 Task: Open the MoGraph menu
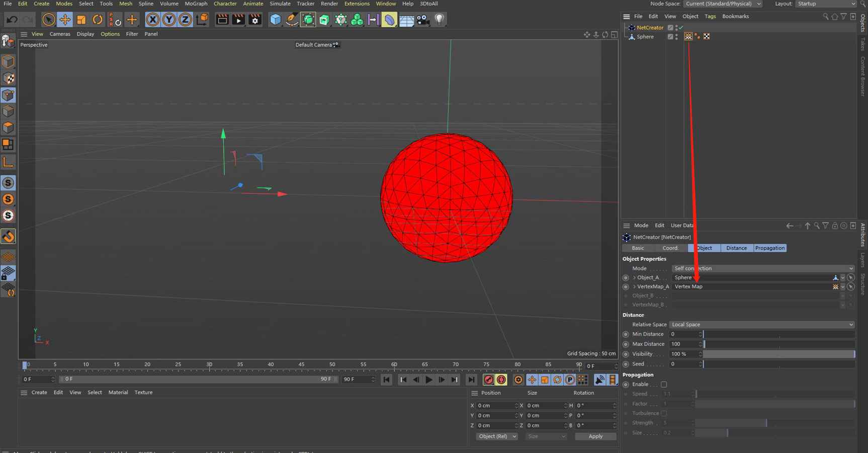pos(196,4)
